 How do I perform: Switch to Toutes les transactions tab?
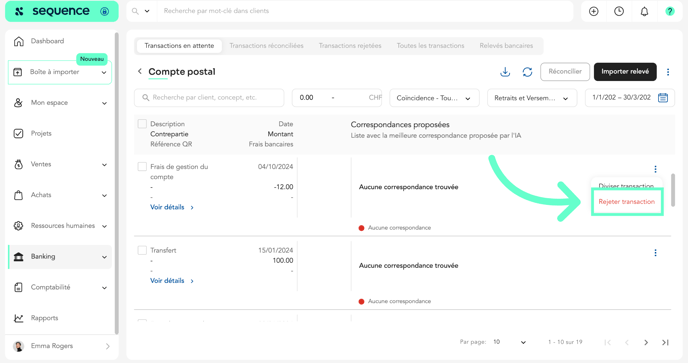coord(430,46)
